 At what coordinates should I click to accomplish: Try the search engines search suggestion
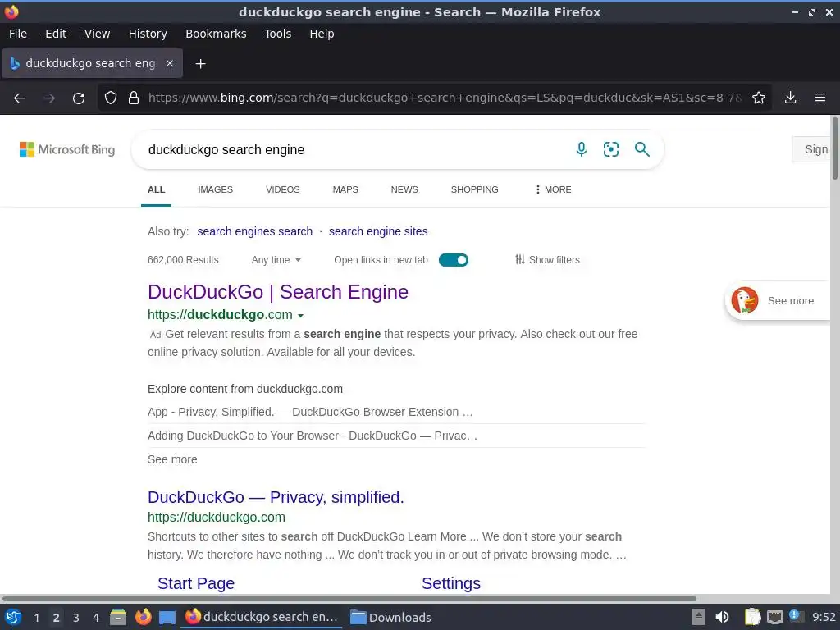(254, 231)
